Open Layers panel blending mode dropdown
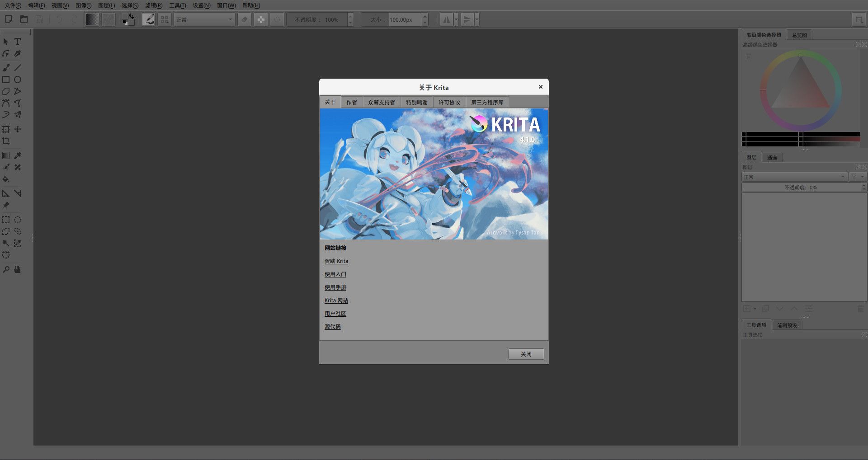The width and height of the screenshot is (868, 460). click(x=794, y=177)
